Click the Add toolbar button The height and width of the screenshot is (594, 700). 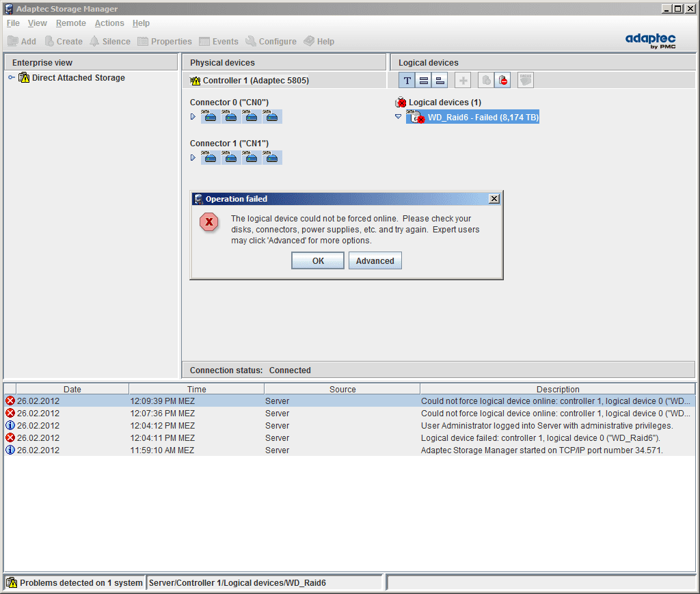(22, 41)
